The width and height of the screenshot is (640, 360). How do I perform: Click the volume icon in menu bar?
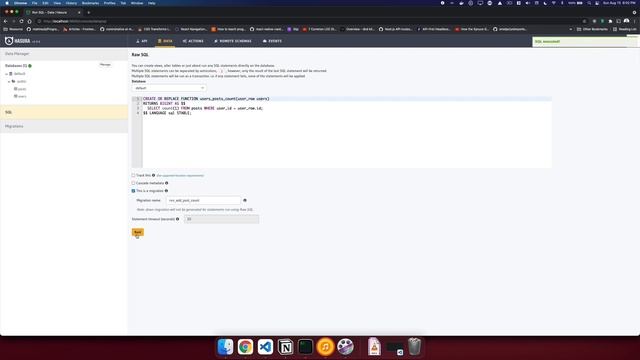pos(528,3)
